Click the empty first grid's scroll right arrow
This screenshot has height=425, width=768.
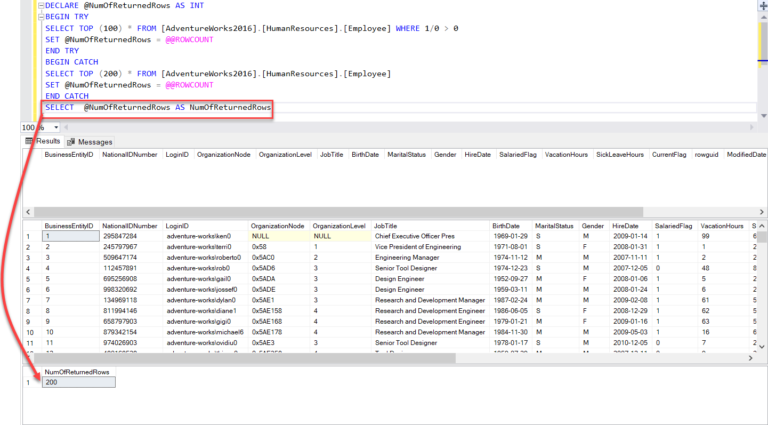762,212
